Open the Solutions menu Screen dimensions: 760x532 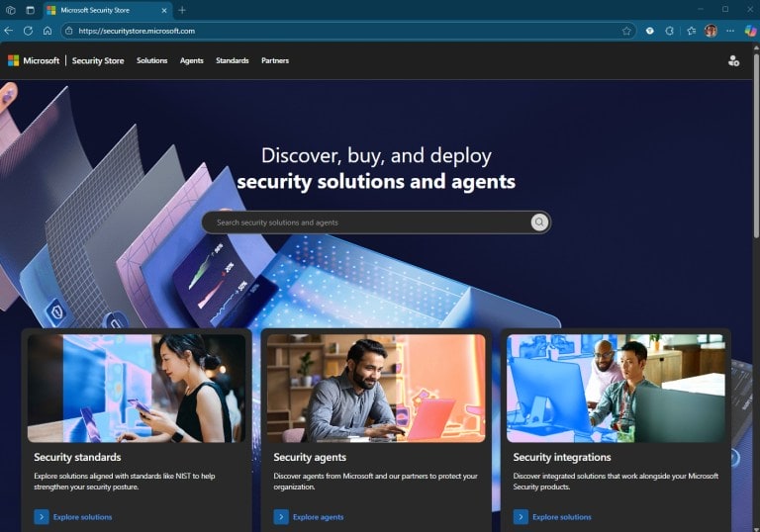[x=151, y=60]
